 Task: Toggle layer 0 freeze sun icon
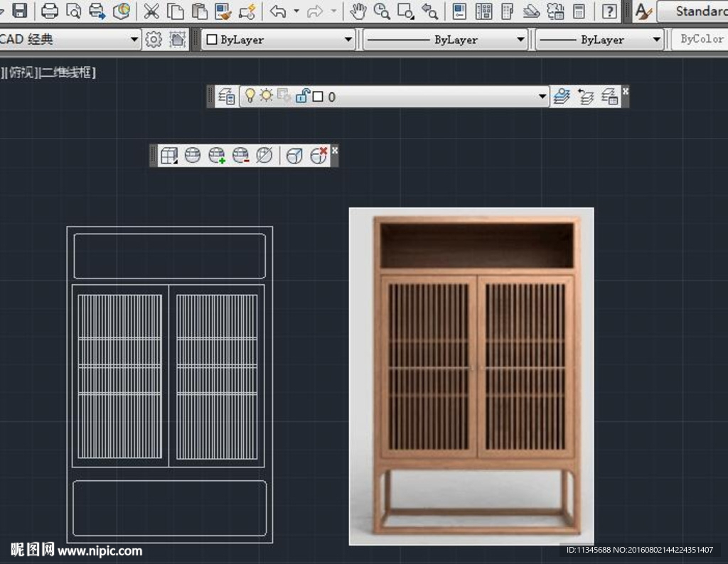(x=267, y=96)
